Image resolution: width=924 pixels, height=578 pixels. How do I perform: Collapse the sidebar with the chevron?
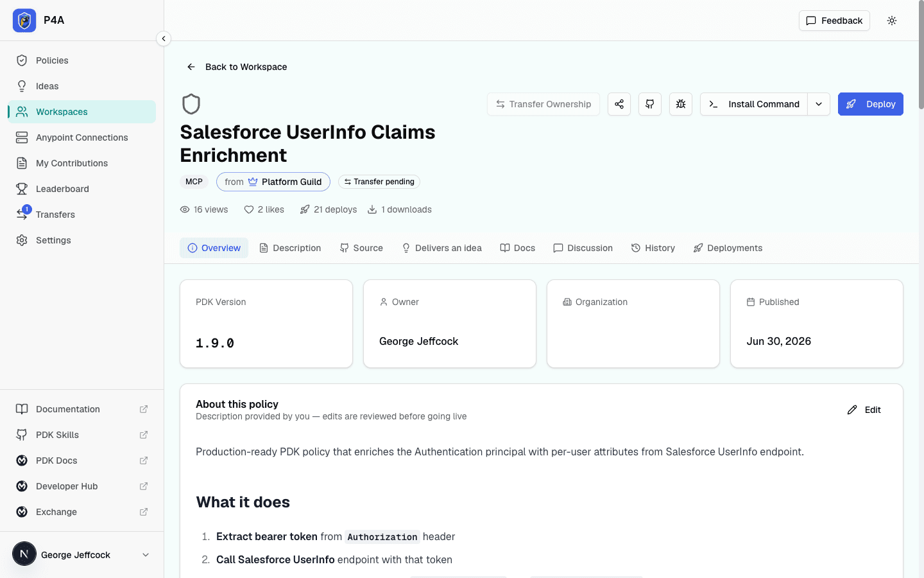coord(164,39)
